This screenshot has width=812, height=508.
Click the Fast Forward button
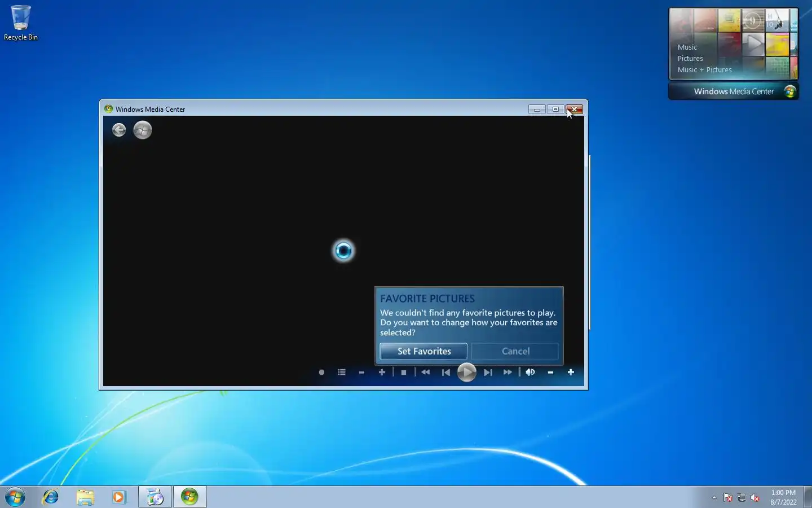point(507,373)
